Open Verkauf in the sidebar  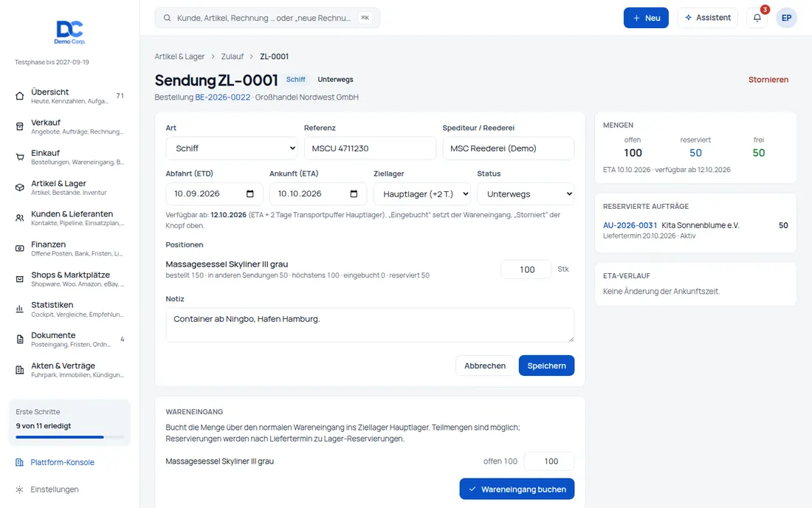pos(69,126)
